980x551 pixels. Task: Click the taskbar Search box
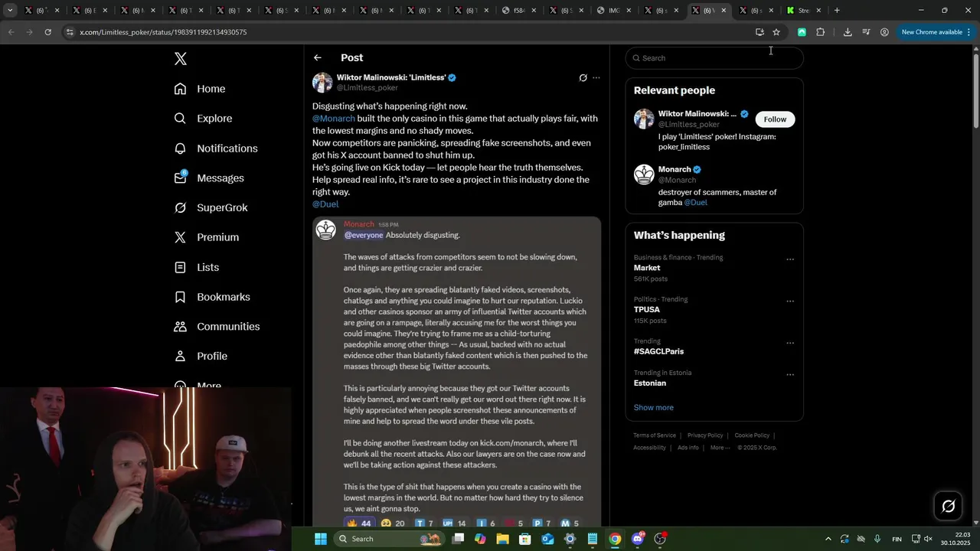pyautogui.click(x=390, y=539)
